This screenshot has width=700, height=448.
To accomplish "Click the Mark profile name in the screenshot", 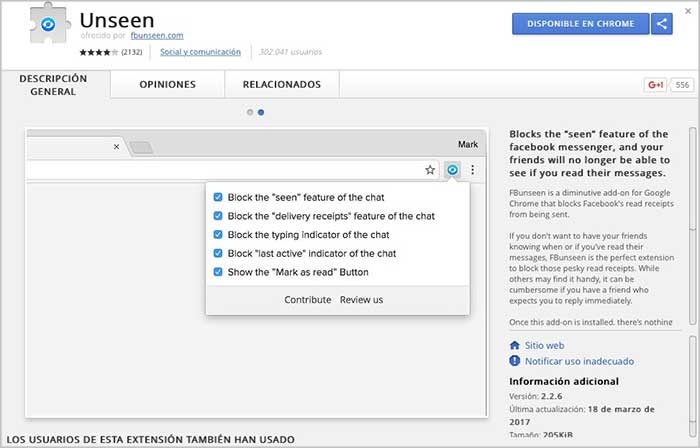I will tap(467, 144).
